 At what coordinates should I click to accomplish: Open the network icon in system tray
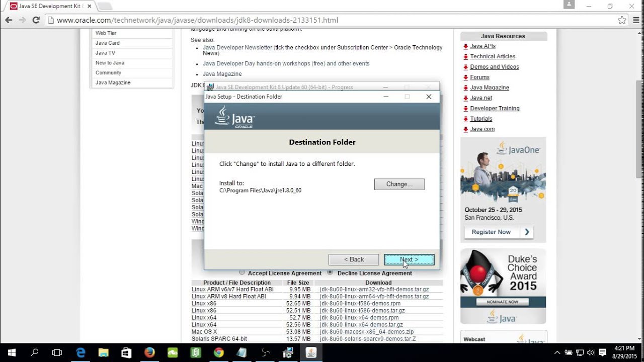tap(579, 352)
